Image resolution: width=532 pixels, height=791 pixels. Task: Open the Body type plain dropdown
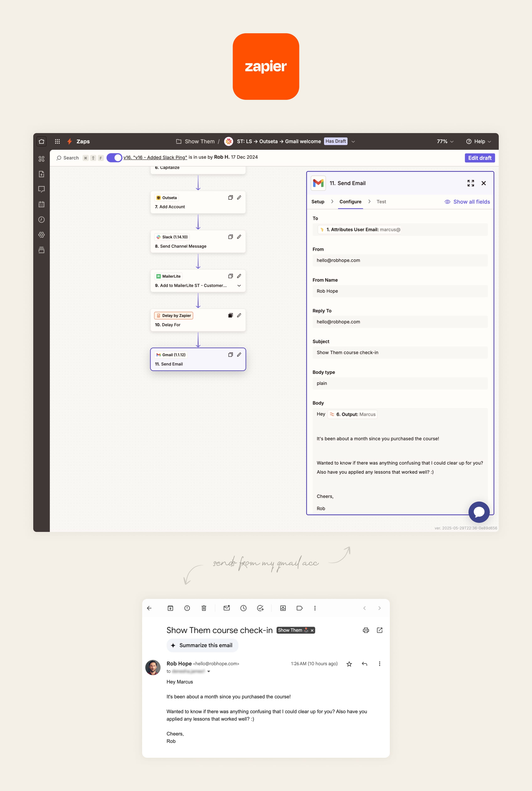point(400,383)
